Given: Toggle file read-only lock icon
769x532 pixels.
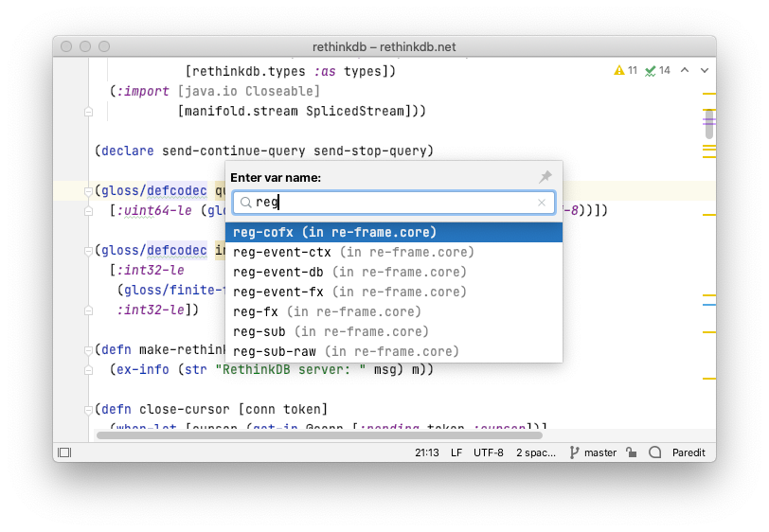Looking at the screenshot, I should 631,452.
